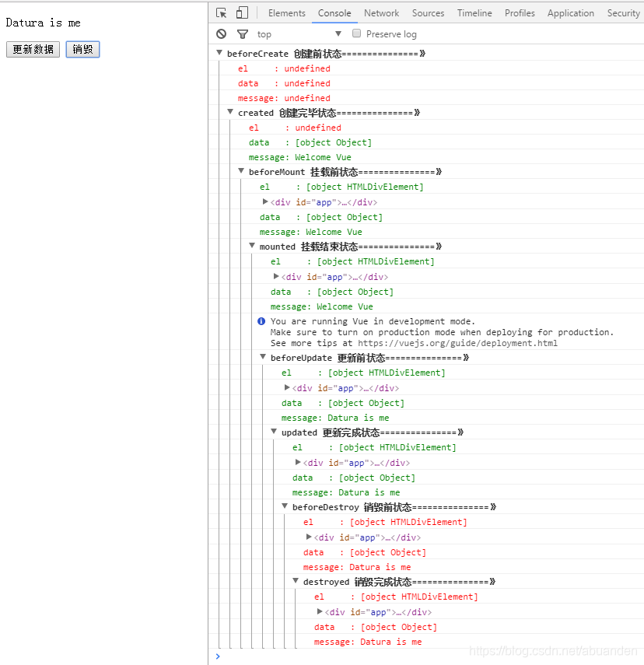644x665 pixels.
Task: Click 'data : [object Object]' under created
Action: (310, 142)
